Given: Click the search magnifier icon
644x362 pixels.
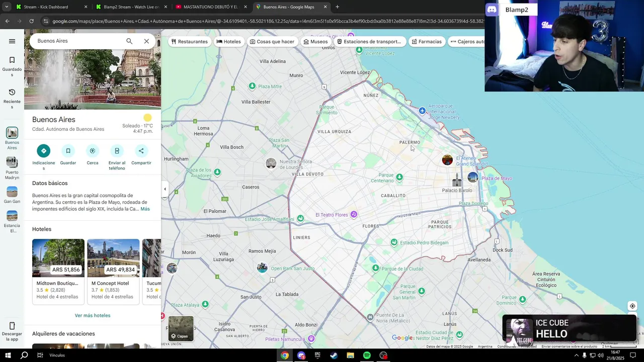Looking at the screenshot, I should coord(129,41).
